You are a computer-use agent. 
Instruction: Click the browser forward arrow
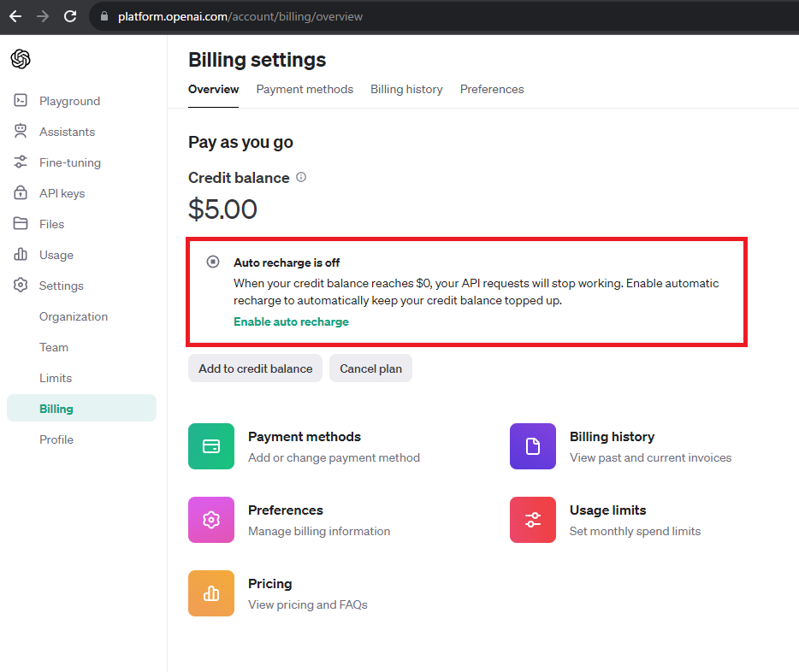(43, 16)
